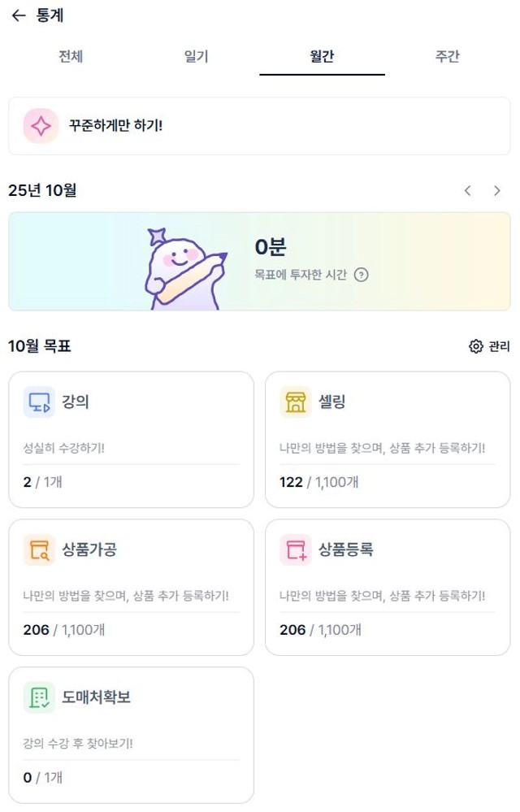Click the question mark help icon
Image resolution: width=520 pixels, height=812 pixels.
[x=362, y=275]
